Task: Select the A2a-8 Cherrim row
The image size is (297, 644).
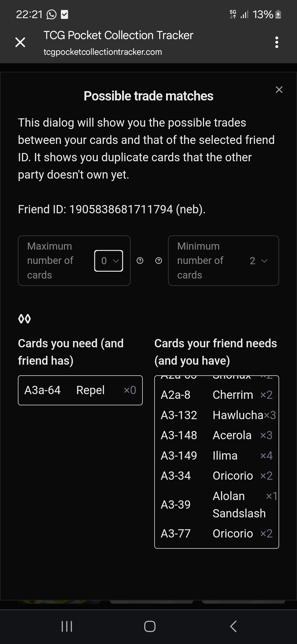Action: coord(216,395)
